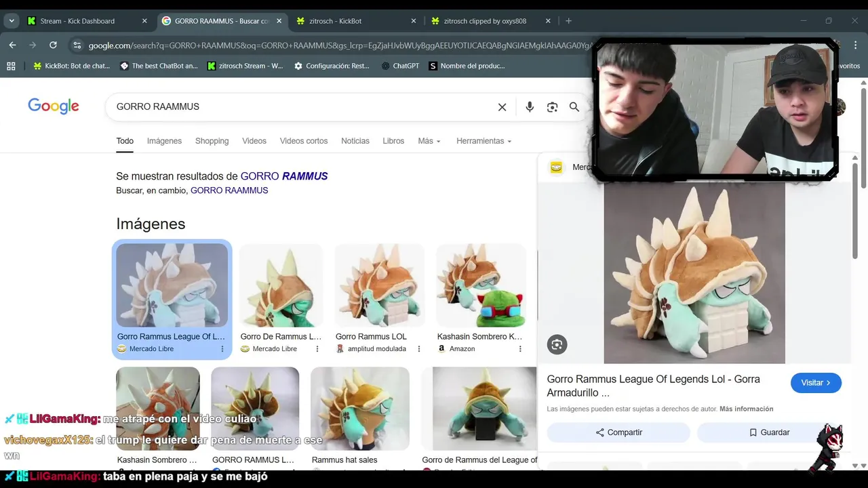868x488 pixels.
Task: Close the Stream - Kick Dashboard tab
Action: (x=144, y=21)
